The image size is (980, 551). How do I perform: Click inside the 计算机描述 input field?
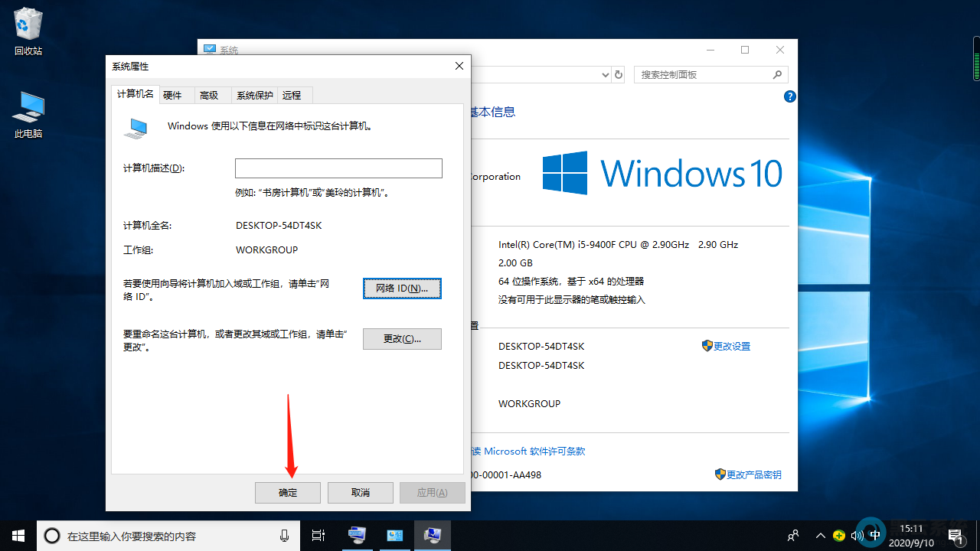pos(338,168)
